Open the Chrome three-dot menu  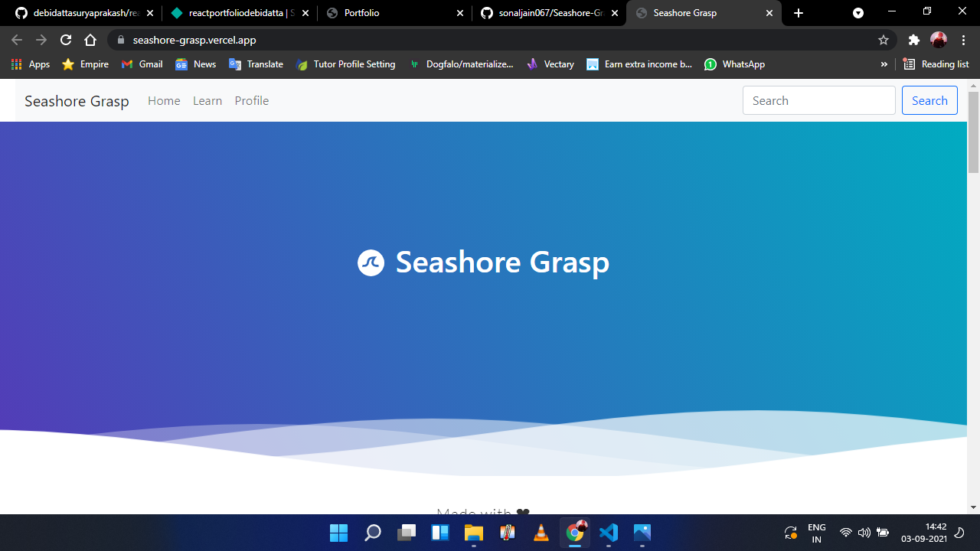964,40
